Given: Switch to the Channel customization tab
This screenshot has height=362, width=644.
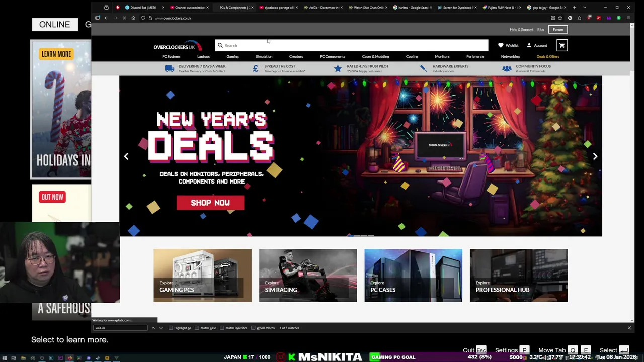Looking at the screenshot, I should tap(190, 8).
